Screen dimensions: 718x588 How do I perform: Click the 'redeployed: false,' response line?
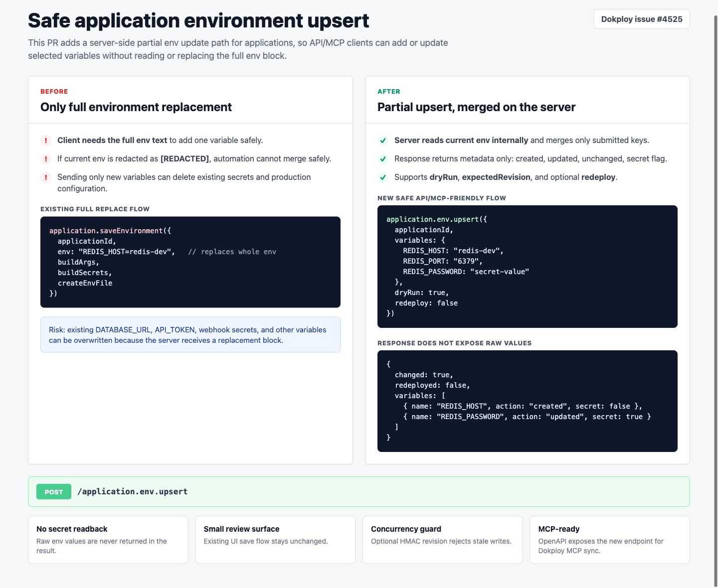coord(433,385)
